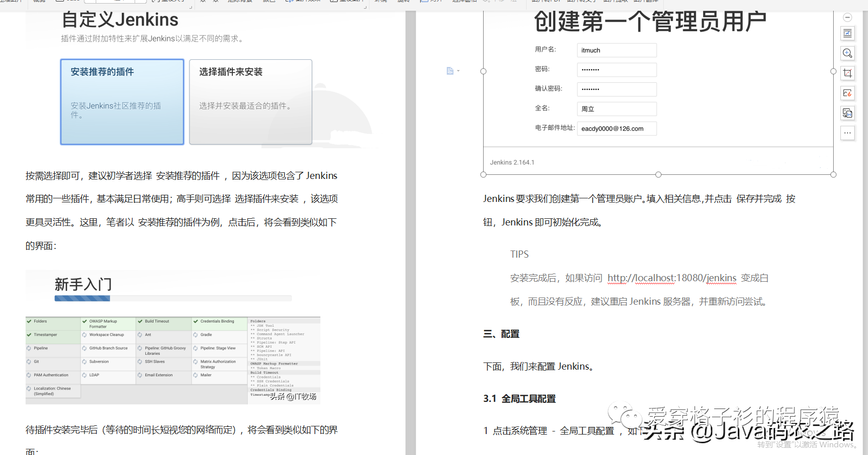Viewport: 868px width, 455px height.
Task: Click the '三、配置' section heading
Action: (502, 334)
